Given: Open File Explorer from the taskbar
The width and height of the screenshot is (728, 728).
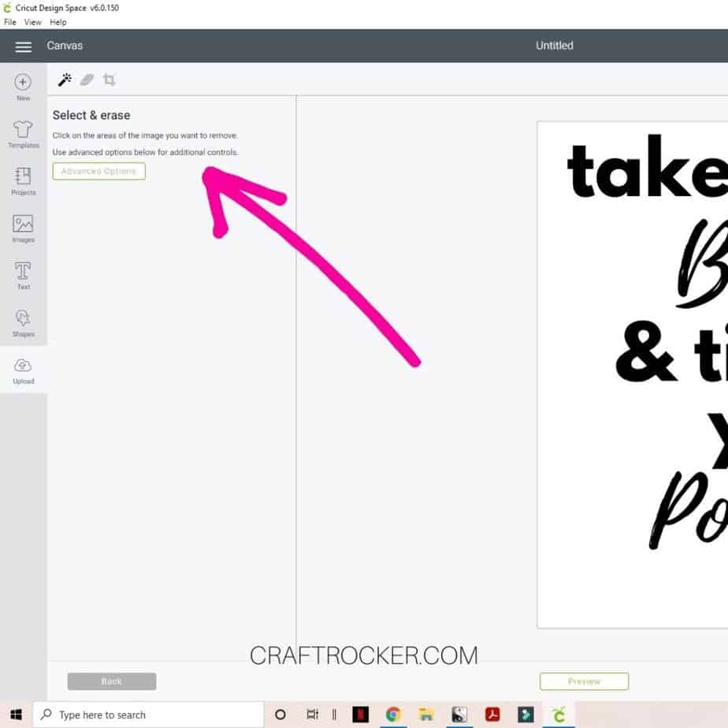Looking at the screenshot, I should [425, 715].
